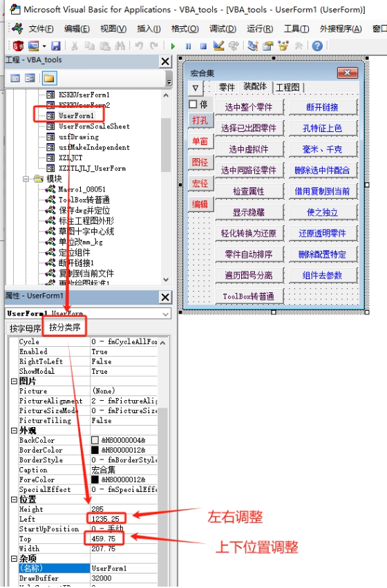This screenshot has height=588, width=387.
Task: Collapse the 图片 property category
Action: [14, 381]
